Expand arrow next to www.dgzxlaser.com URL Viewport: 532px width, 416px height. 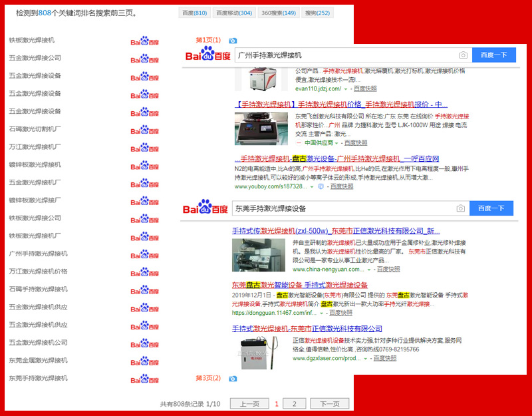(x=365, y=359)
